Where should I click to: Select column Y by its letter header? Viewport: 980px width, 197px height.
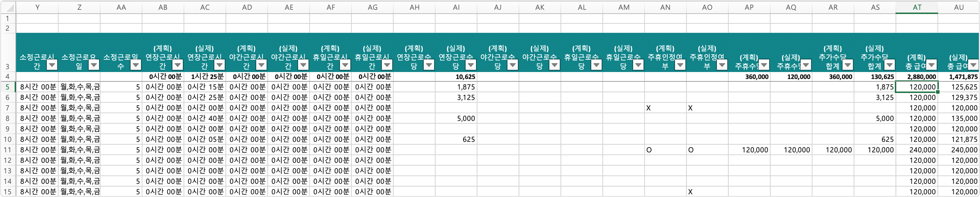pos(37,7)
